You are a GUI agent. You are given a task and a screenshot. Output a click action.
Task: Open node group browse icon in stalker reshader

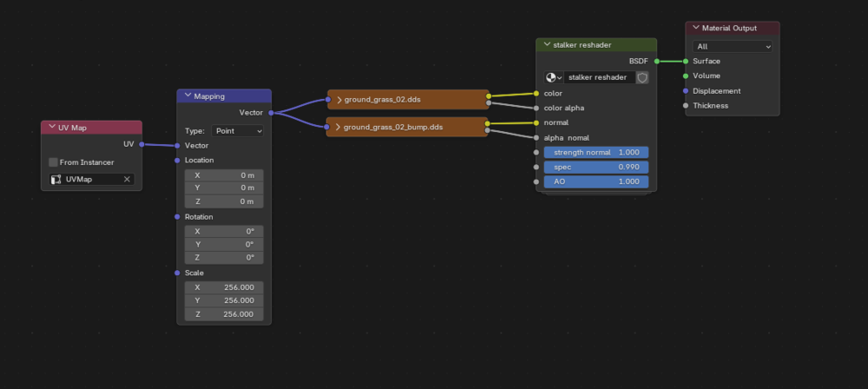(x=554, y=77)
